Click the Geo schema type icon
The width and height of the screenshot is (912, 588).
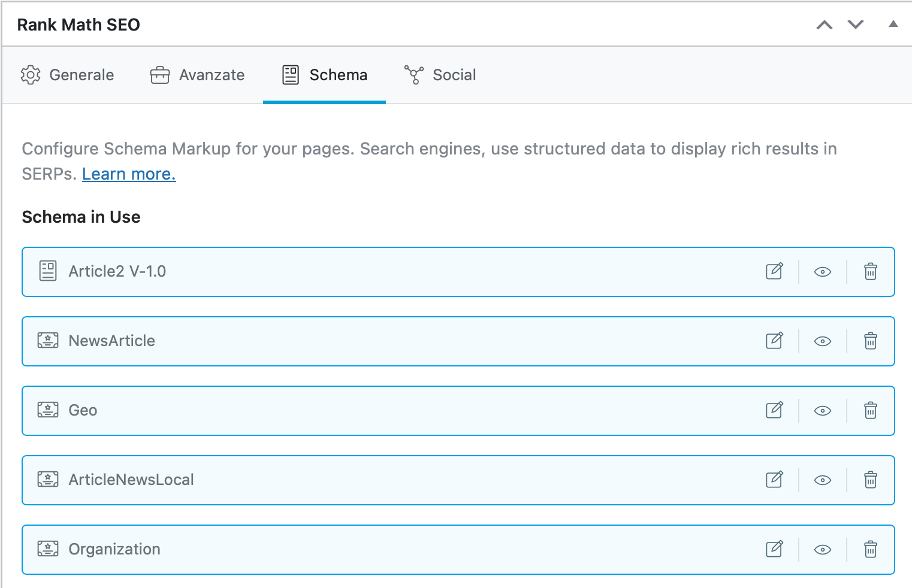pyautogui.click(x=48, y=410)
